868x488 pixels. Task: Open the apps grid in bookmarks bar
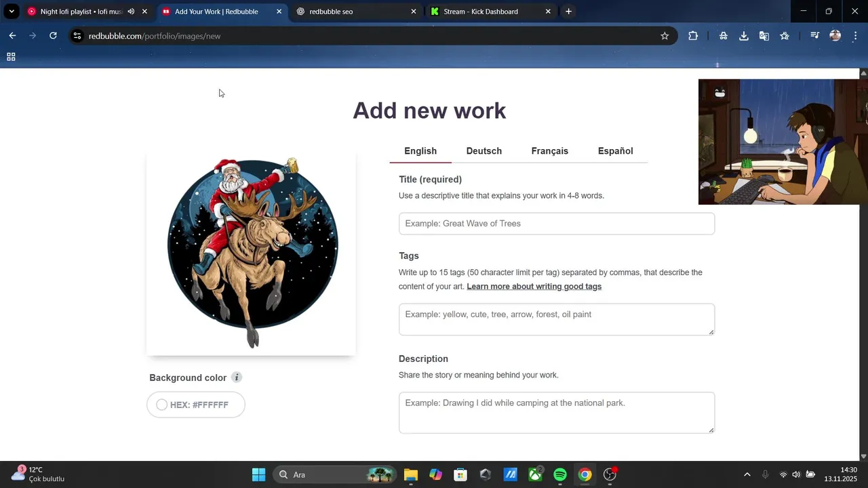tap(11, 57)
